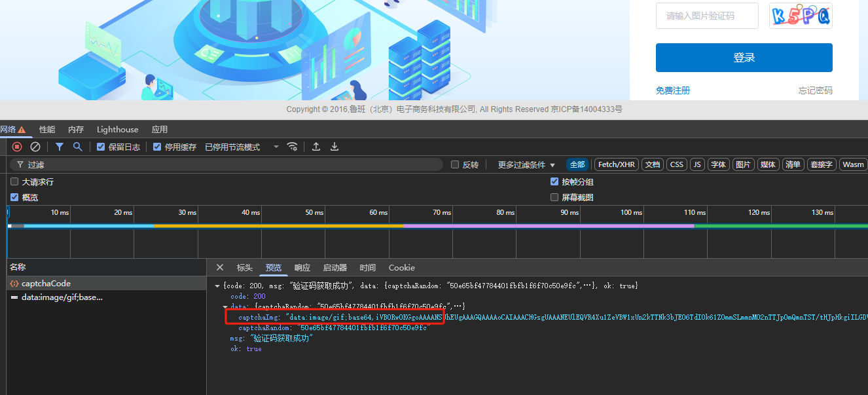
Task: Open the 已停用节流模式 throttling dropdown
Action: click(x=242, y=147)
